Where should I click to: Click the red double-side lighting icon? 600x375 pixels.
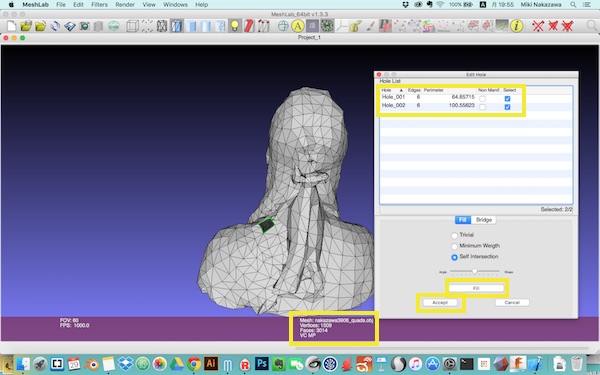(x=249, y=26)
